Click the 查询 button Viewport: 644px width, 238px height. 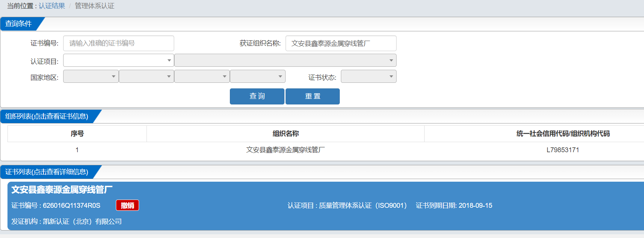[257, 96]
